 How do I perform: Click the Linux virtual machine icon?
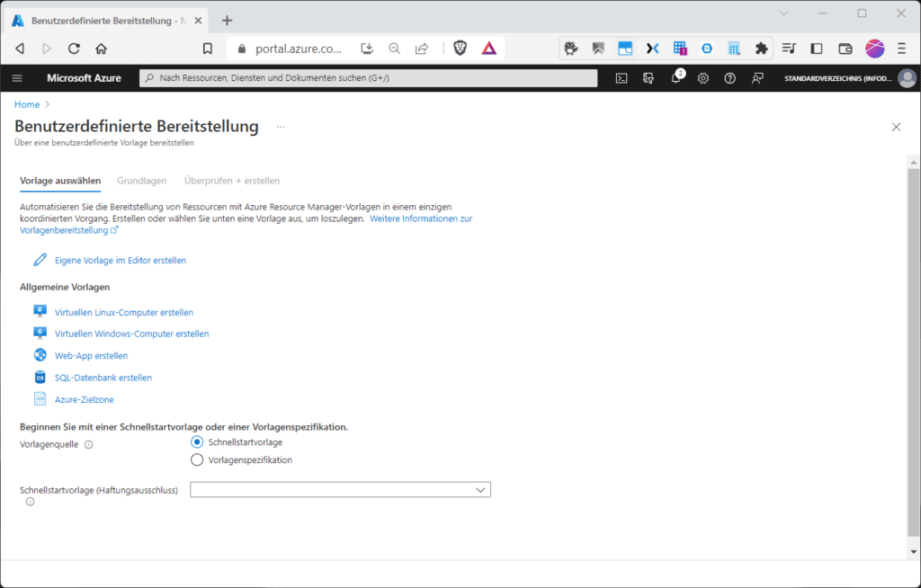click(x=40, y=312)
